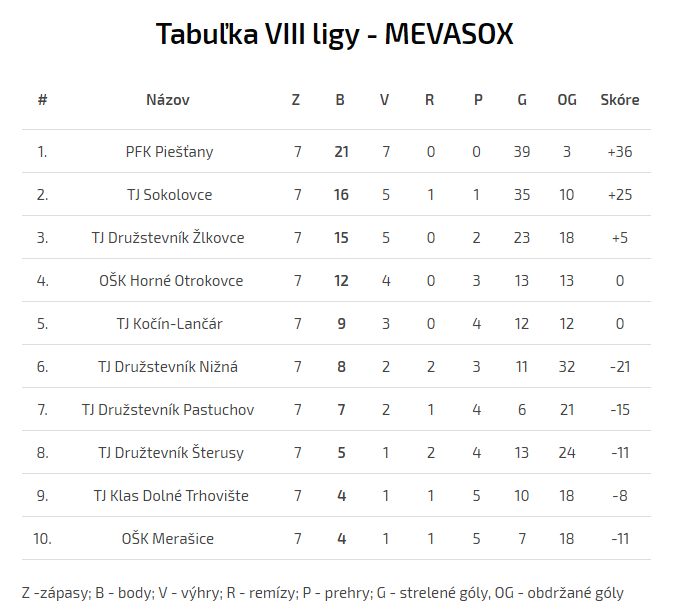This screenshot has height=616, width=693.
Task: Click the rank number 10 cell
Action: [x=42, y=539]
